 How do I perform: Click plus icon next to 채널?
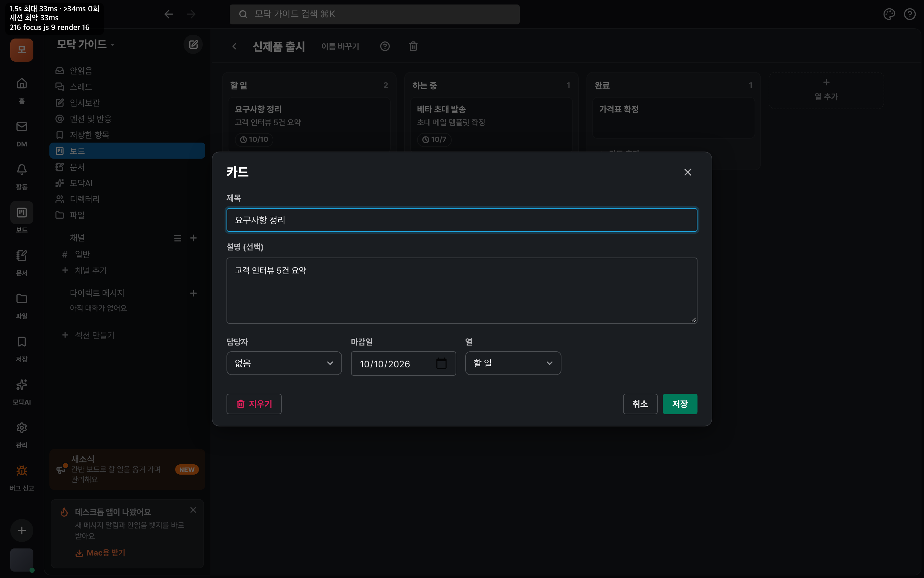[193, 238]
